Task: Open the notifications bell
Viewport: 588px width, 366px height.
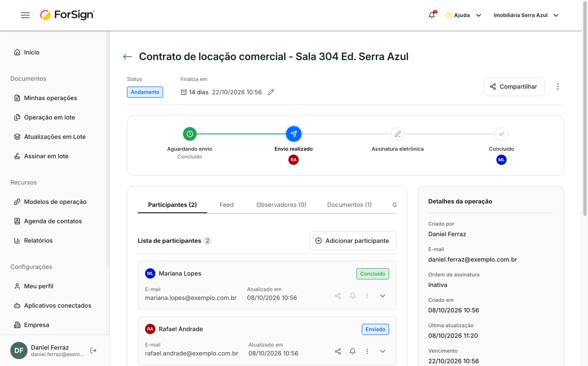Action: pos(432,15)
